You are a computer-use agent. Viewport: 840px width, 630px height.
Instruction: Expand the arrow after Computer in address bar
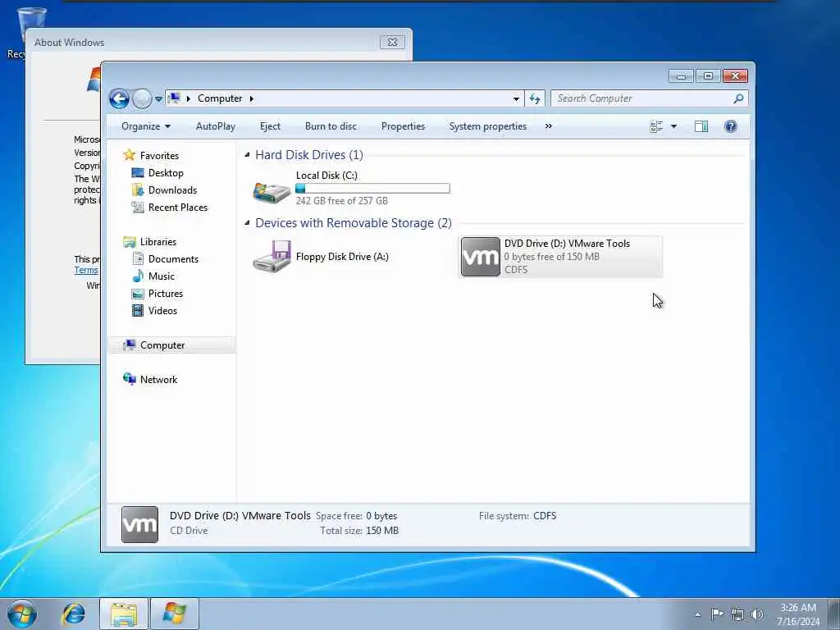point(251,98)
